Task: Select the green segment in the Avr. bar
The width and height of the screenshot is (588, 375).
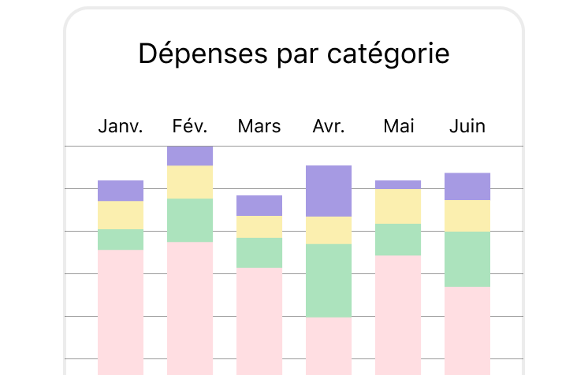Action: point(329,280)
